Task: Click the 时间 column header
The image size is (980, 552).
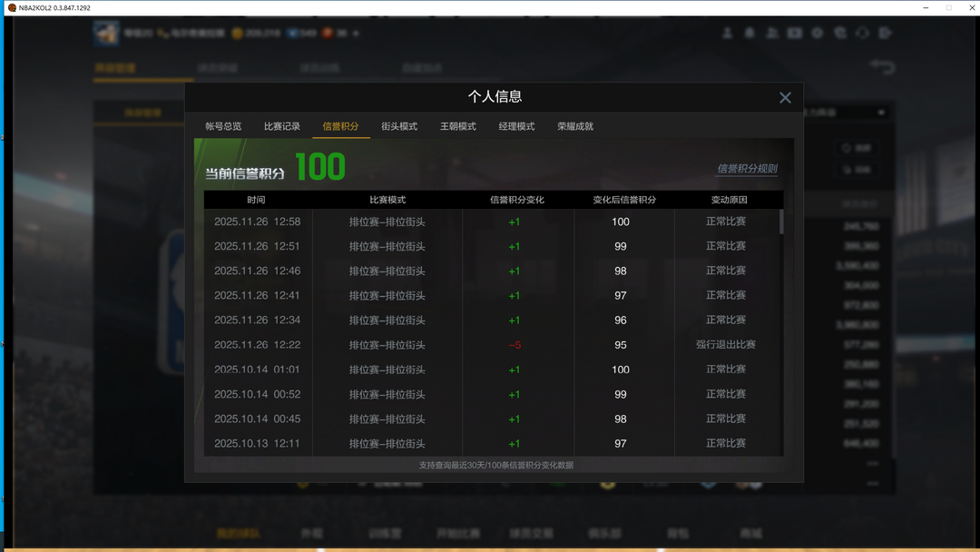Action: [x=257, y=200]
